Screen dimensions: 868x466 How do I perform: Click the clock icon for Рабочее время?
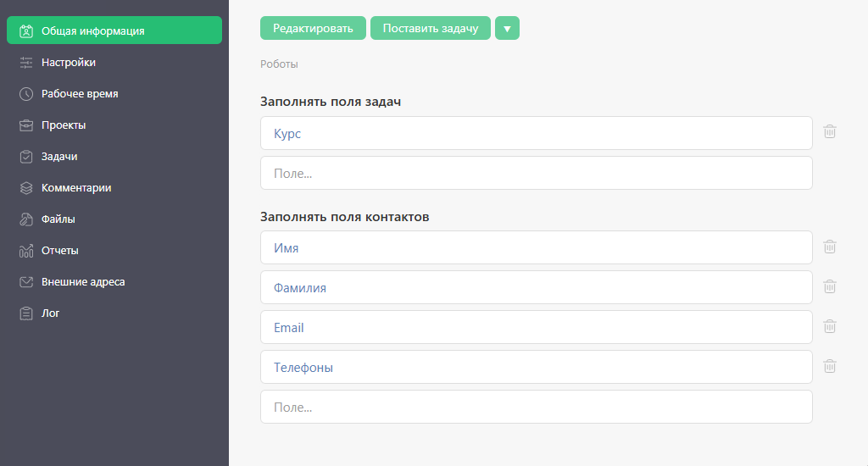tap(26, 94)
